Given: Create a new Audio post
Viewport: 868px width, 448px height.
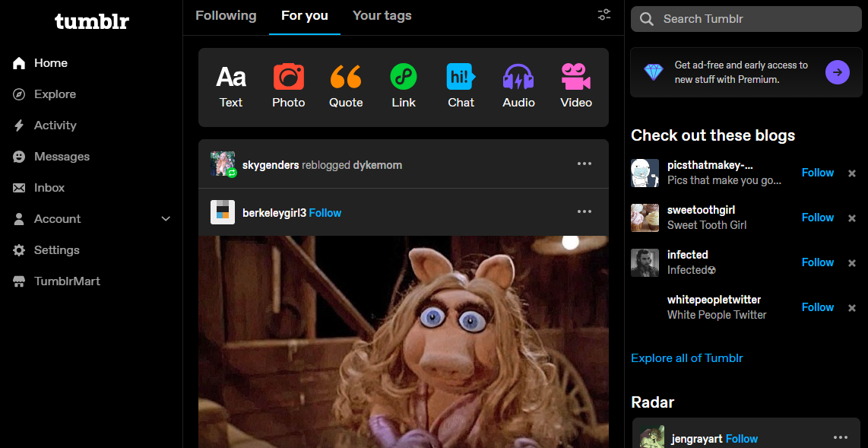Looking at the screenshot, I should (x=518, y=87).
